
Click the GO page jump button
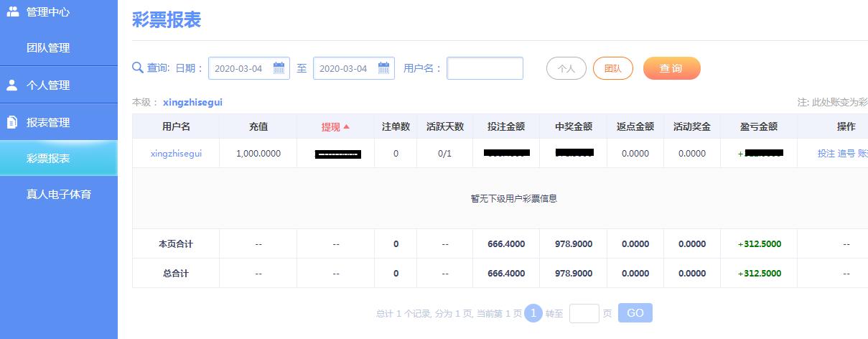tap(635, 313)
